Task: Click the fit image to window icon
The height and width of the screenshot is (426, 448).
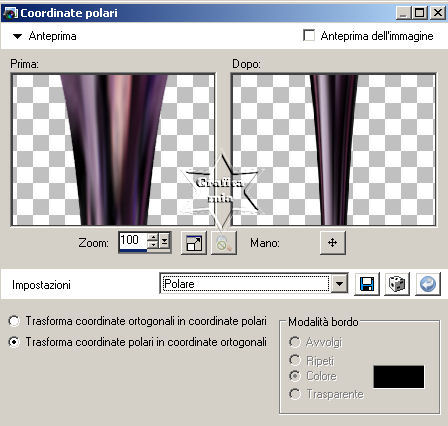Action: 194,243
